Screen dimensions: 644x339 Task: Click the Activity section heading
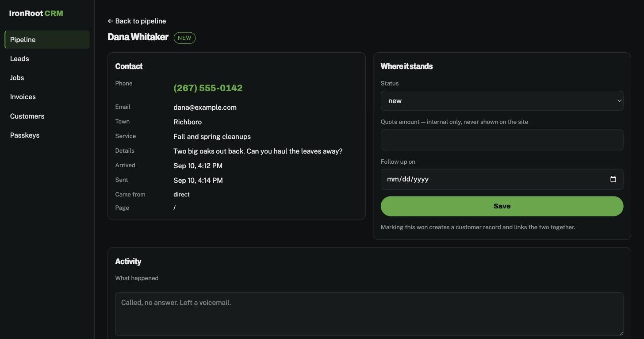[128, 262]
